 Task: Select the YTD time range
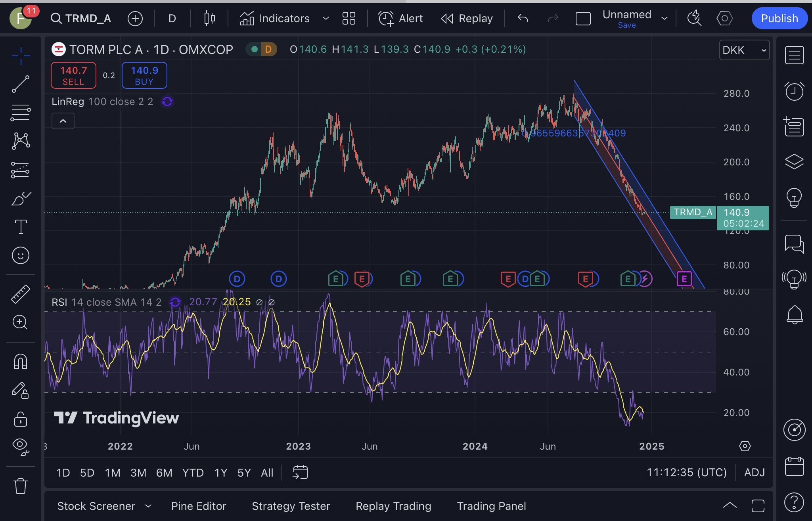click(193, 473)
